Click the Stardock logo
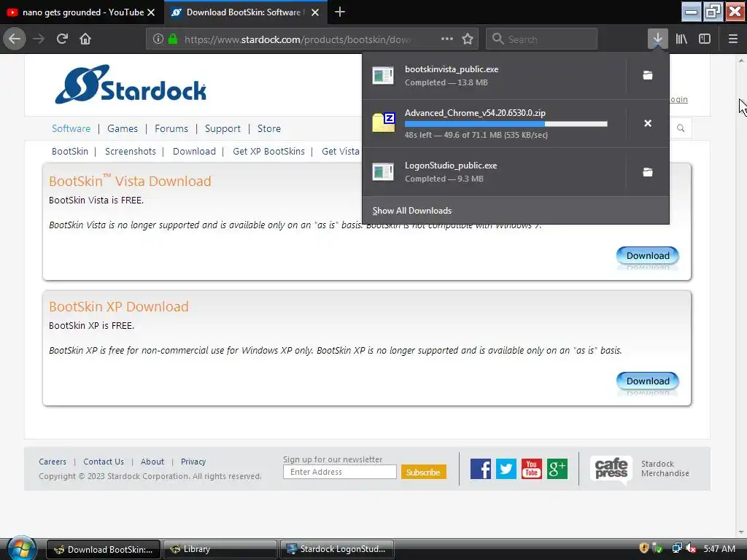Screen dimensions: 747x560 click(x=131, y=85)
